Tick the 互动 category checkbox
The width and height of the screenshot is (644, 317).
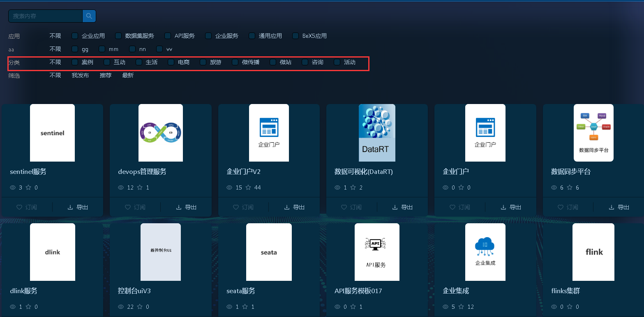pyautogui.click(x=107, y=62)
